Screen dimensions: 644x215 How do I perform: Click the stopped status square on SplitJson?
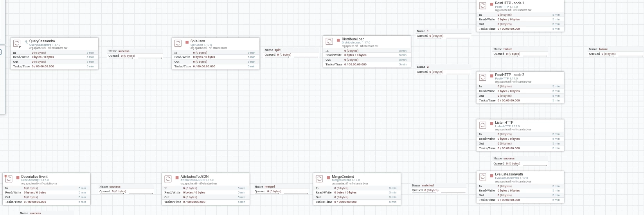coord(187,42)
